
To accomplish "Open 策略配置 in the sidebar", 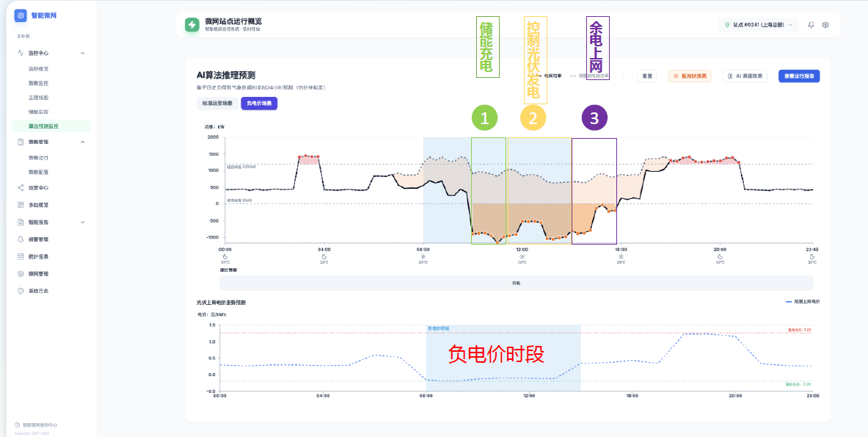I will point(39,173).
